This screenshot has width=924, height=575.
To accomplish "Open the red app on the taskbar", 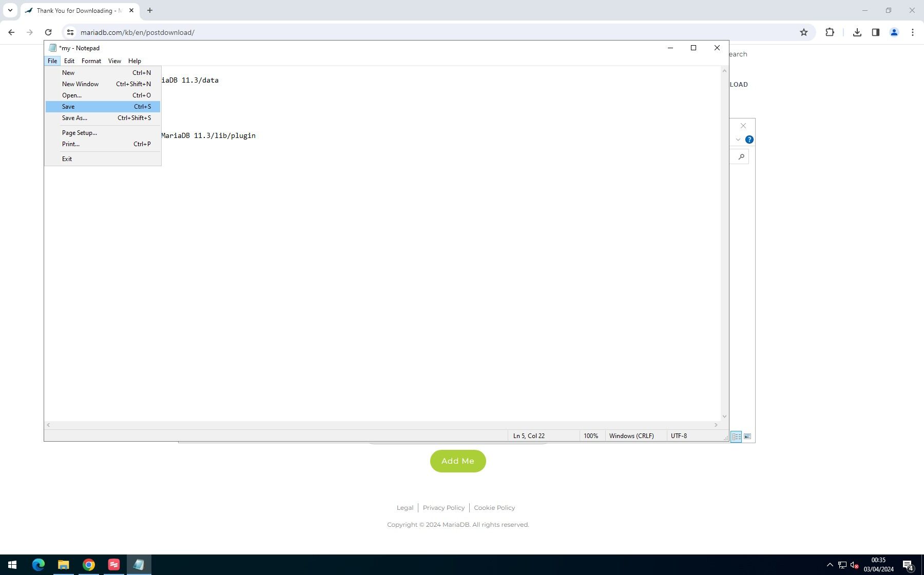I will coord(114,565).
